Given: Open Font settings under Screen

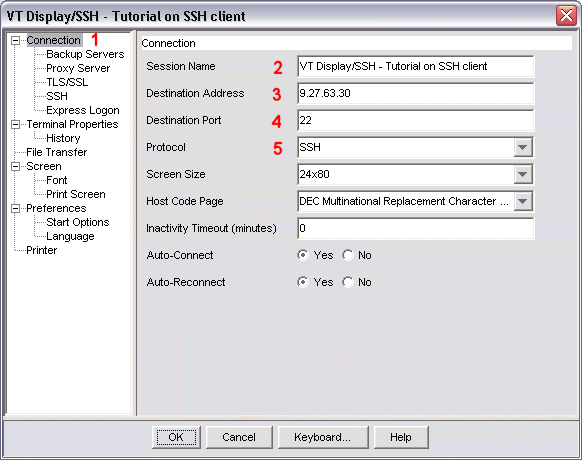Looking at the screenshot, I should [x=56, y=180].
